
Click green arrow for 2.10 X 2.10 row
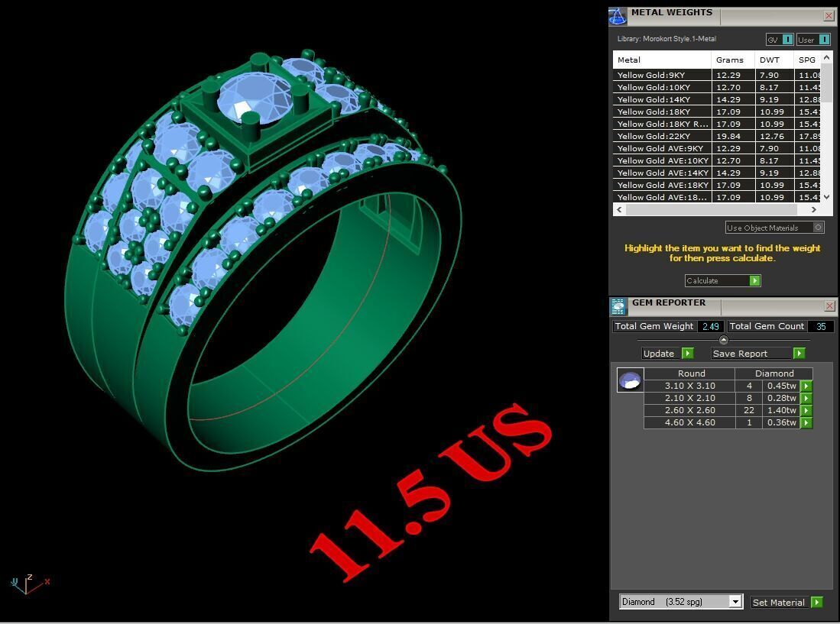coord(806,398)
